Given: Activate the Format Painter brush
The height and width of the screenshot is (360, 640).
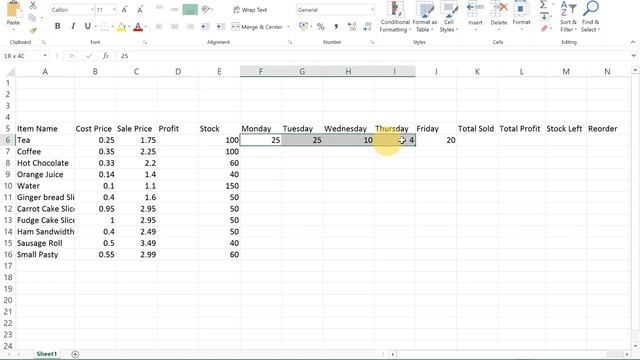Looking at the screenshot, I should [33, 30].
